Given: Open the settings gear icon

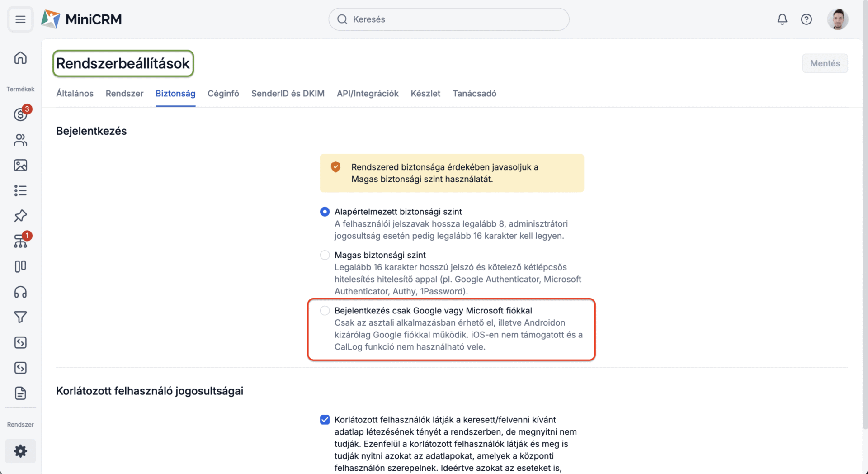Looking at the screenshot, I should pos(20,451).
